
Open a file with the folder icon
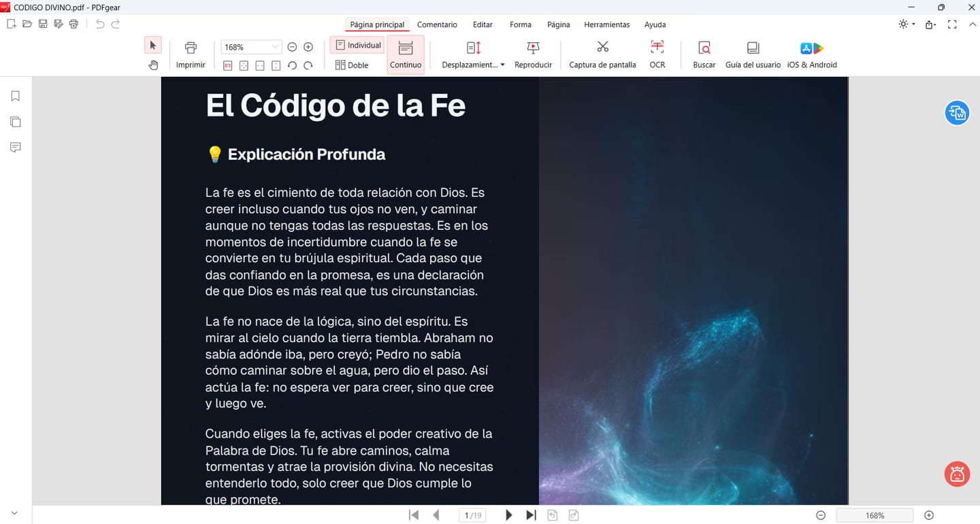pyautogui.click(x=27, y=24)
